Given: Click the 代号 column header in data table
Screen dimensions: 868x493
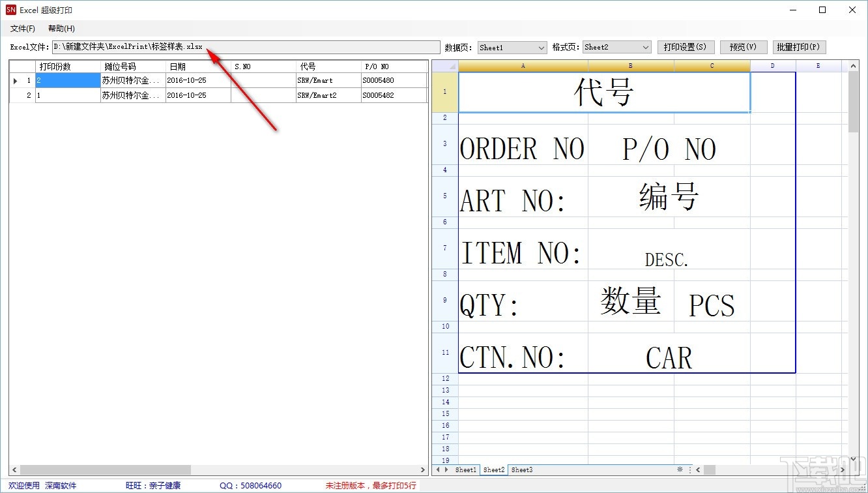Looking at the screenshot, I should point(328,67).
